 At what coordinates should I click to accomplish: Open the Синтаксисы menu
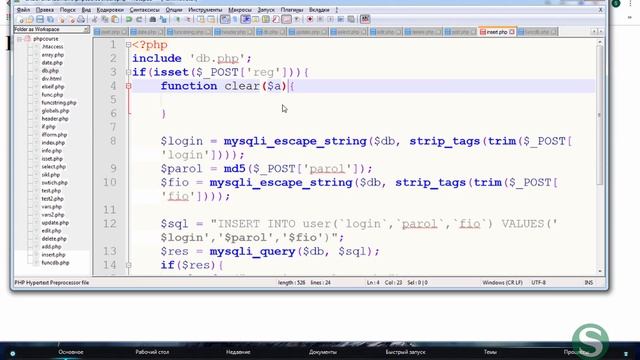click(144, 10)
